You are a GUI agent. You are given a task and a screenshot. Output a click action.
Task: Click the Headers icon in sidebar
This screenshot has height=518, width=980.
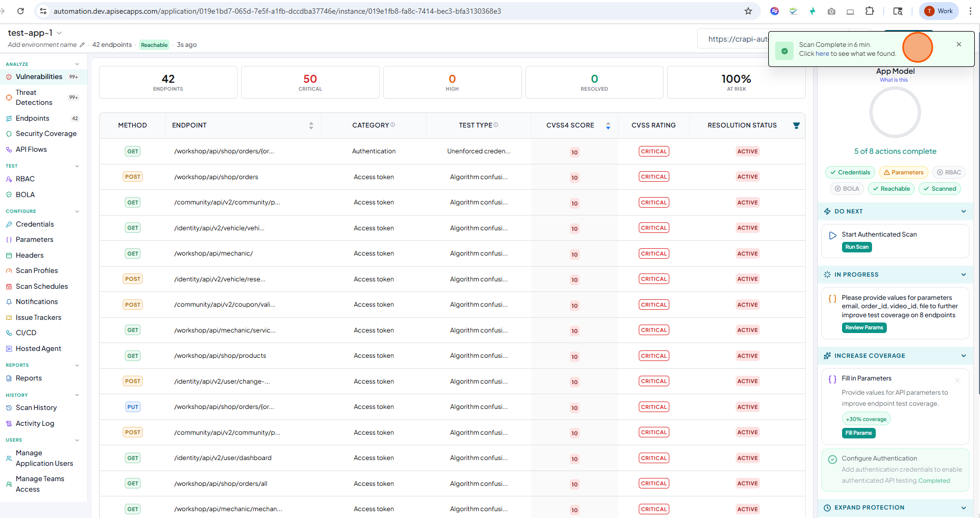(9, 256)
